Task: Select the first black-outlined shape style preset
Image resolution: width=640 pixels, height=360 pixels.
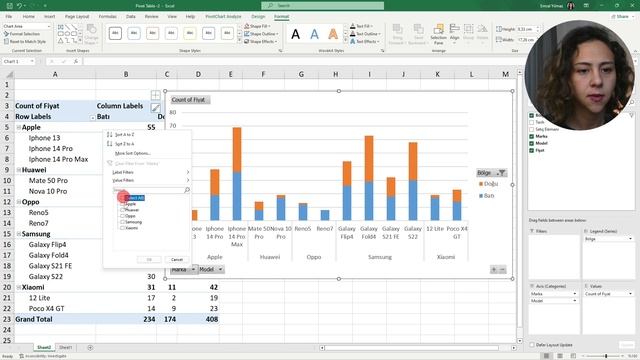Action: (115, 33)
